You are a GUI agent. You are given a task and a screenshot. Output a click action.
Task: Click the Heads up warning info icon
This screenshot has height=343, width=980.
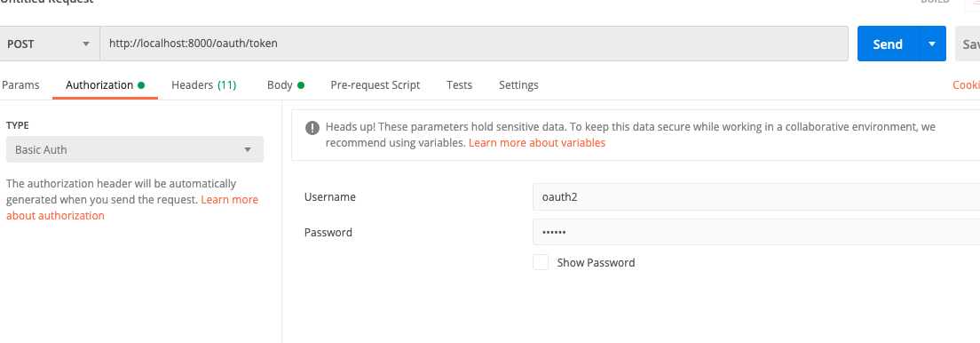[312, 128]
